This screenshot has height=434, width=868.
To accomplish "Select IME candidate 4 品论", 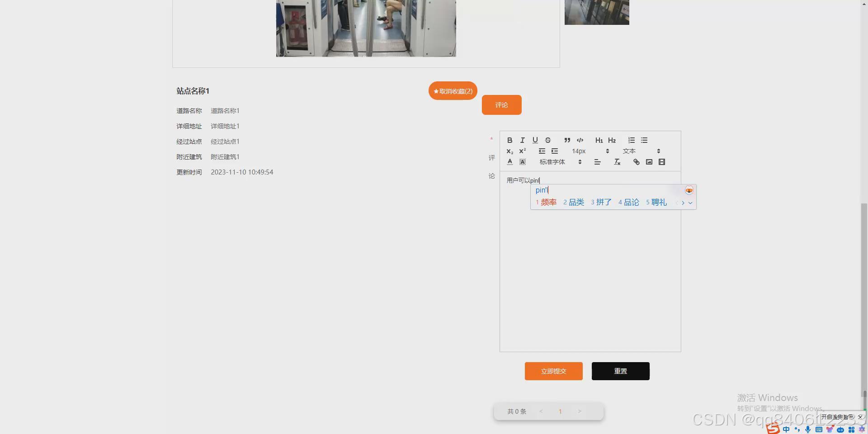I will pos(629,203).
